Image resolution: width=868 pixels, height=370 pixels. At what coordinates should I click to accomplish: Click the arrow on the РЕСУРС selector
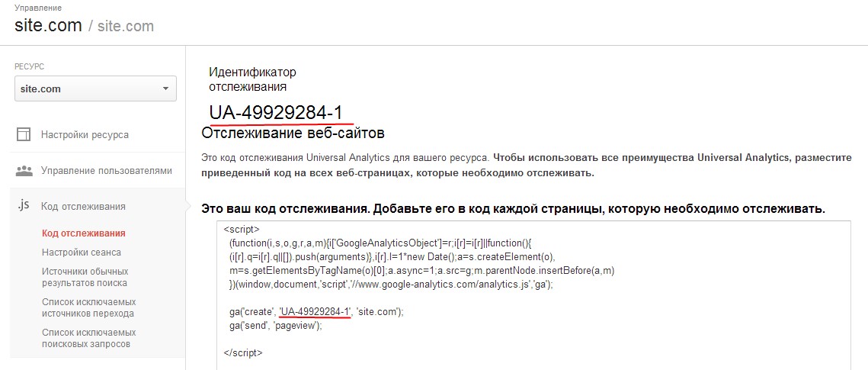click(165, 89)
